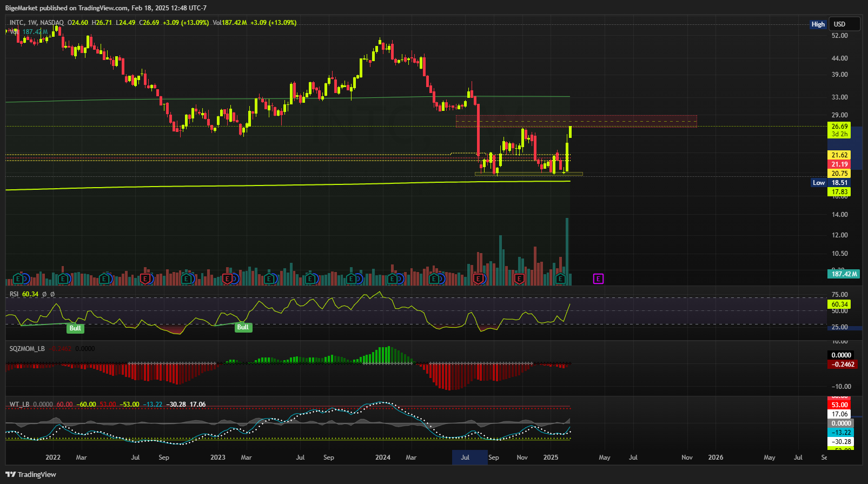This screenshot has height=484, width=868.
Task: Click the 2023 label on time axis
Action: pos(218,458)
